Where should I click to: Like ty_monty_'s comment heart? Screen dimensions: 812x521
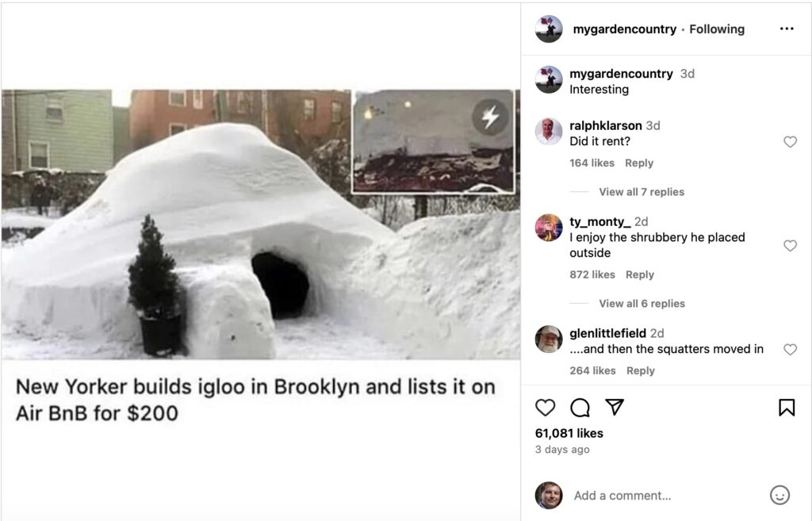791,246
